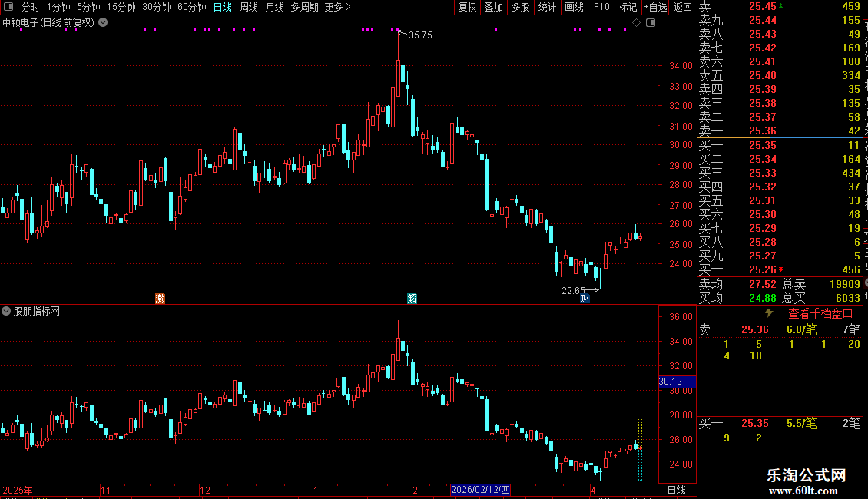Click the 22.65 low price label
The height and width of the screenshot is (499, 868).
[x=573, y=290]
